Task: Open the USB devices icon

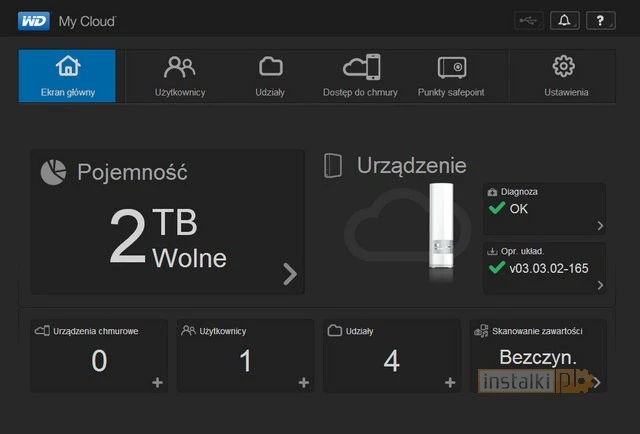Action: point(529,20)
